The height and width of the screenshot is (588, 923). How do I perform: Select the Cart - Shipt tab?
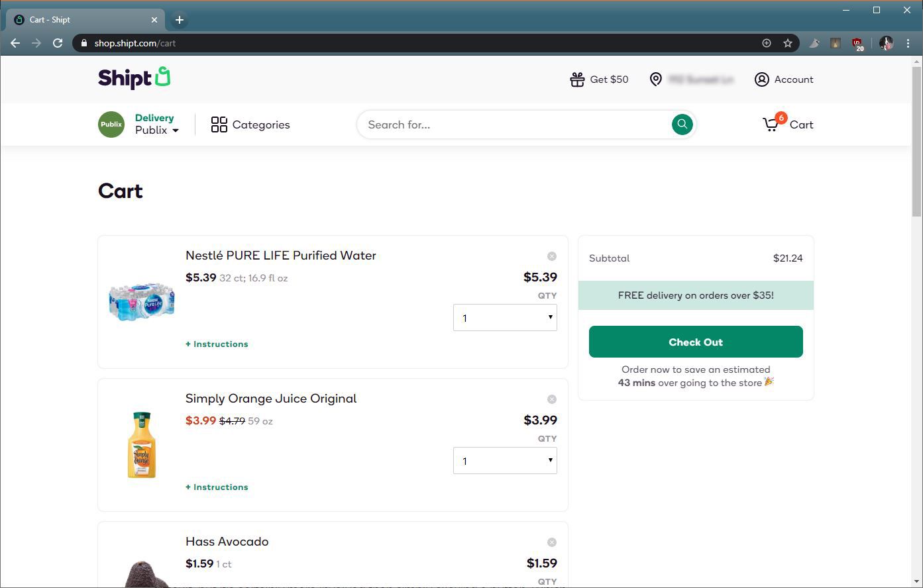(x=85, y=20)
